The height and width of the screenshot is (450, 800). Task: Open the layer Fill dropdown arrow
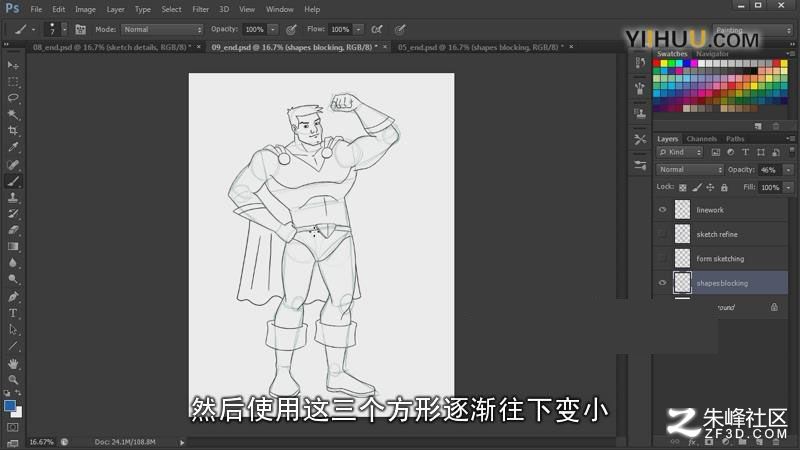point(788,188)
